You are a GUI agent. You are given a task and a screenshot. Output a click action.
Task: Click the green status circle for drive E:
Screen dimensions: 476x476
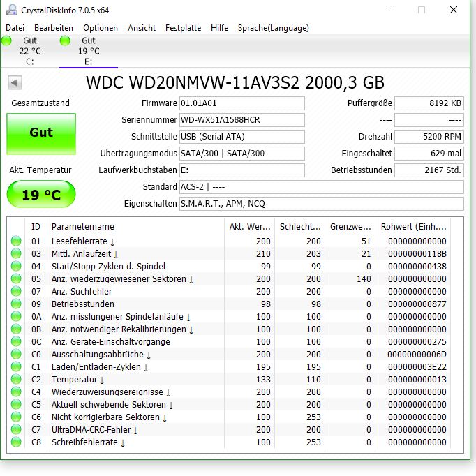65,40
